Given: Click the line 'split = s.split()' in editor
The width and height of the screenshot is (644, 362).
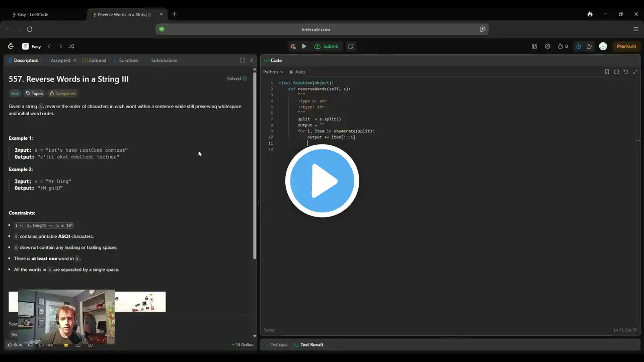Looking at the screenshot, I should [319, 119].
